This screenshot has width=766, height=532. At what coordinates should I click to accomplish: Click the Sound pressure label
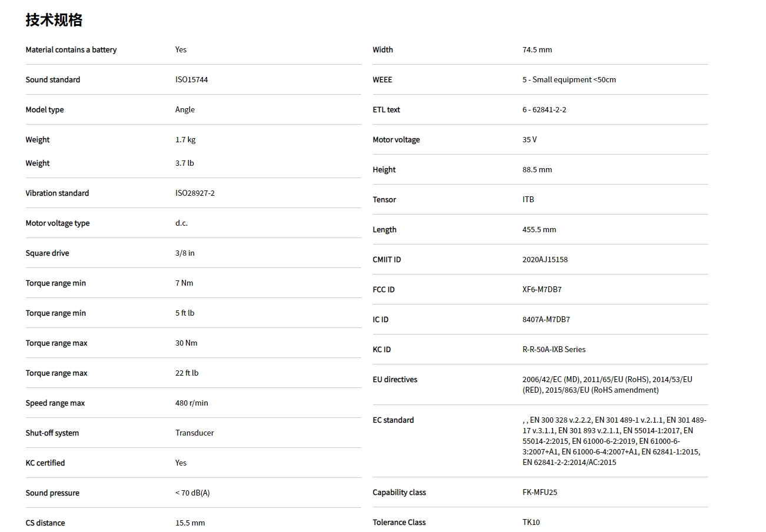52,493
